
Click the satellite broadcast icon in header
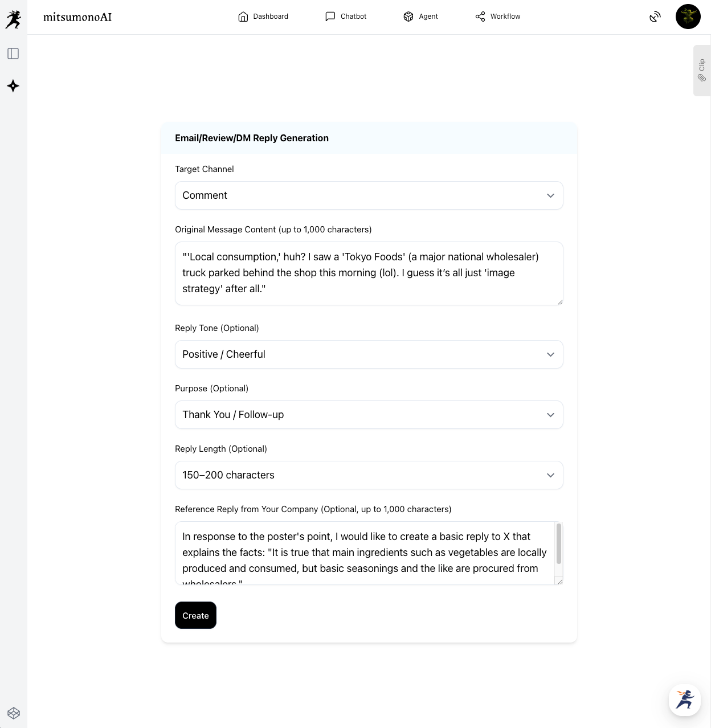click(655, 17)
